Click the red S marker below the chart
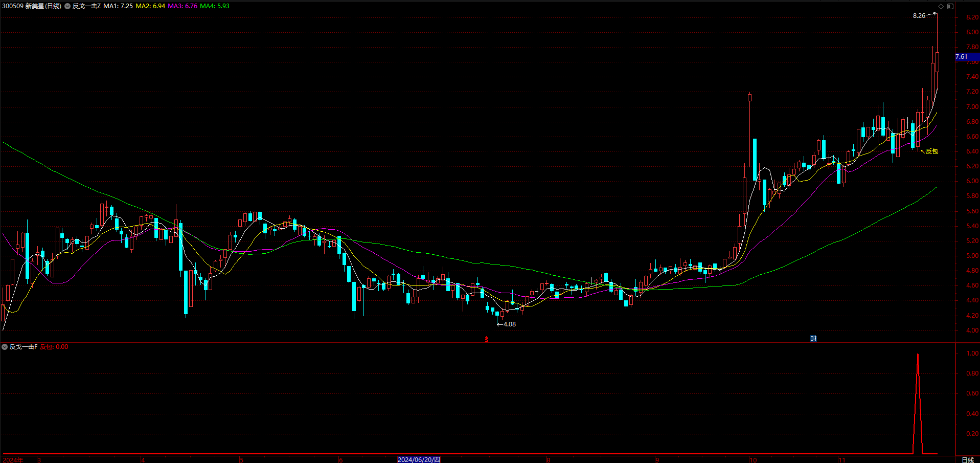980x463 pixels. pos(487,339)
